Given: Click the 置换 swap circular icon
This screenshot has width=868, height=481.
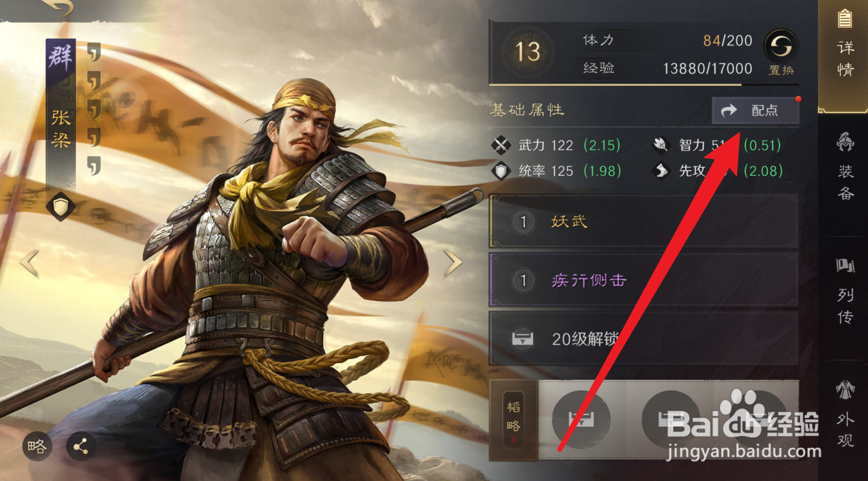Looking at the screenshot, I should tap(781, 46).
